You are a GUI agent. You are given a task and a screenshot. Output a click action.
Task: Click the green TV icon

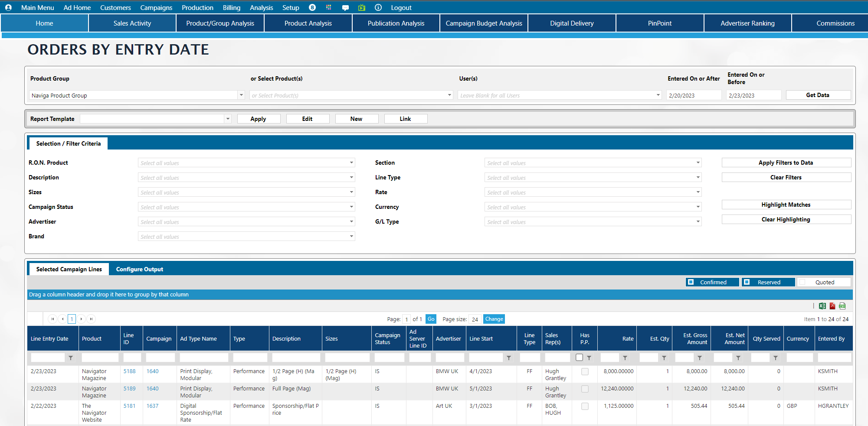pos(362,7)
